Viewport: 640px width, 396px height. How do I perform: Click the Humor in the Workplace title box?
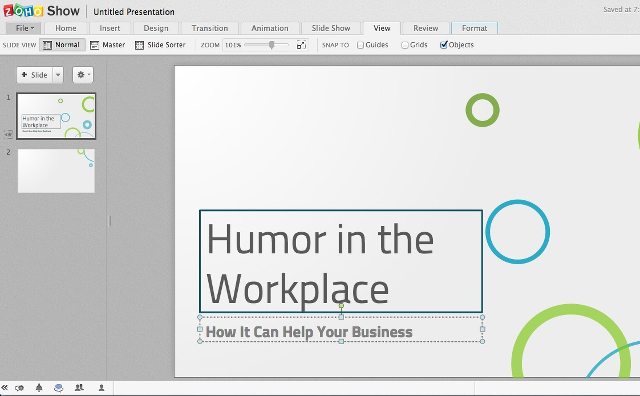[341, 261]
